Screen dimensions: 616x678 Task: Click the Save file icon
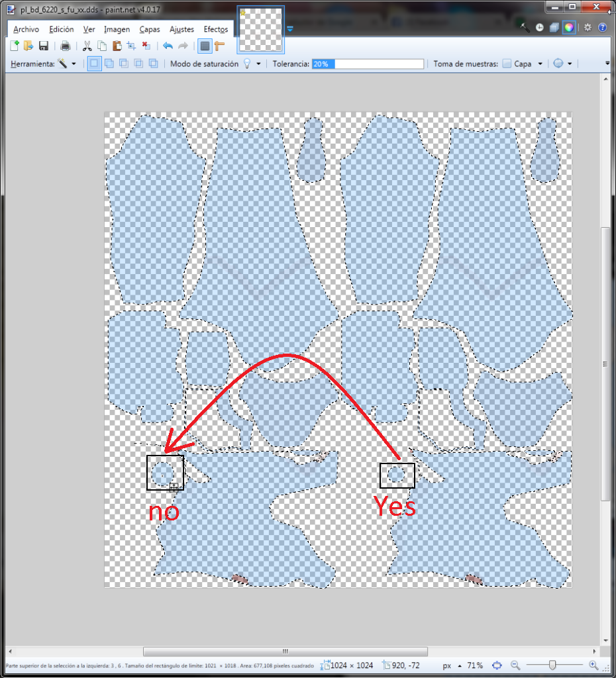(x=44, y=46)
